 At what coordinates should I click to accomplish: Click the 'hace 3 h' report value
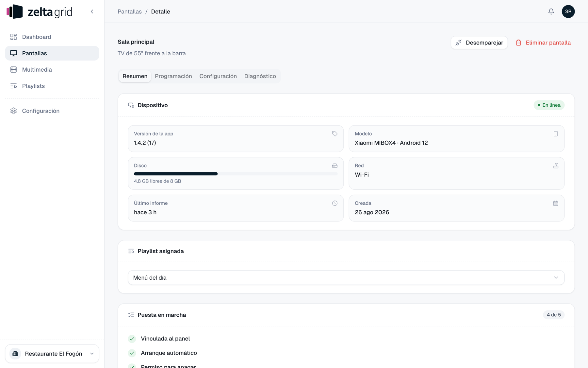tap(145, 213)
